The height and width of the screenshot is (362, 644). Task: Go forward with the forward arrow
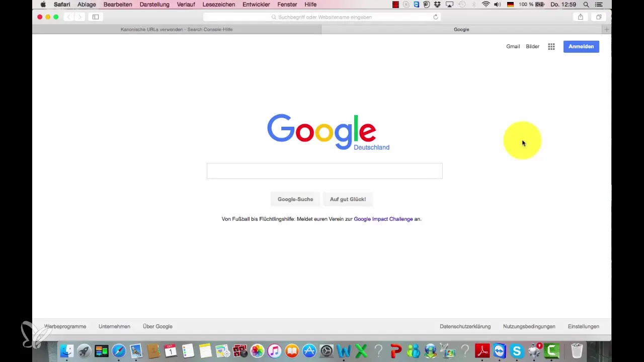(79, 17)
